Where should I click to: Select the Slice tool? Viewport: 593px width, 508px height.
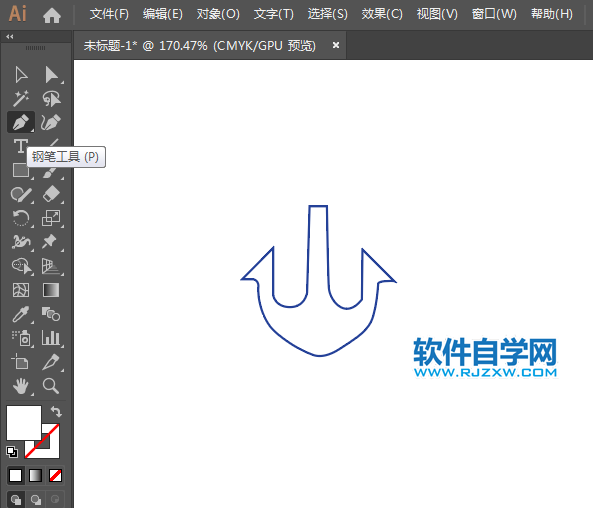51,362
